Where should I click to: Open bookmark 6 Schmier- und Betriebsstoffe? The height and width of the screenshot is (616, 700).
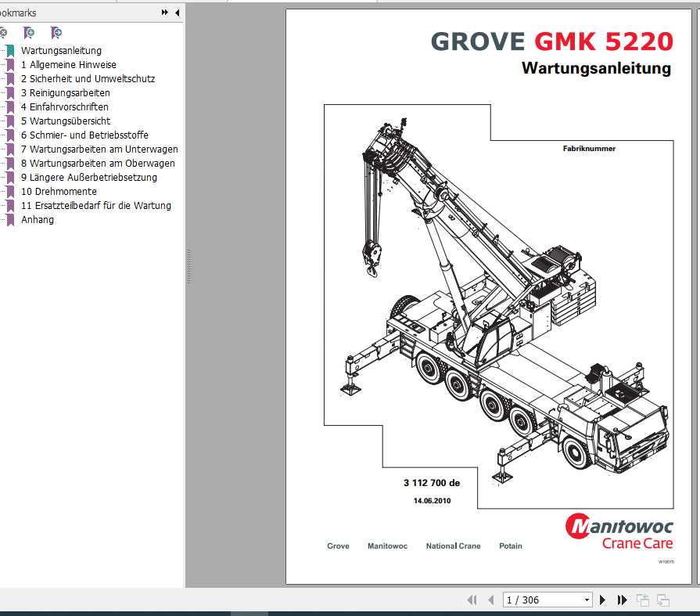click(x=84, y=135)
